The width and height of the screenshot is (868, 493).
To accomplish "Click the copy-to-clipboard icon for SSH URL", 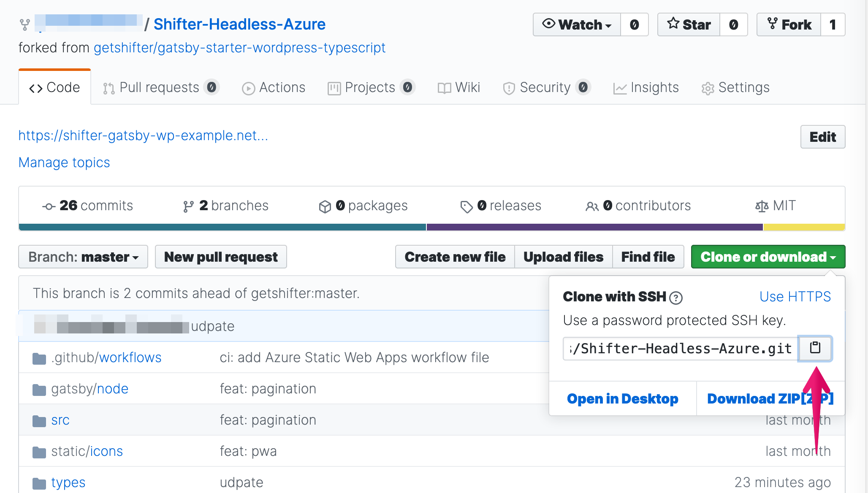I will [815, 348].
